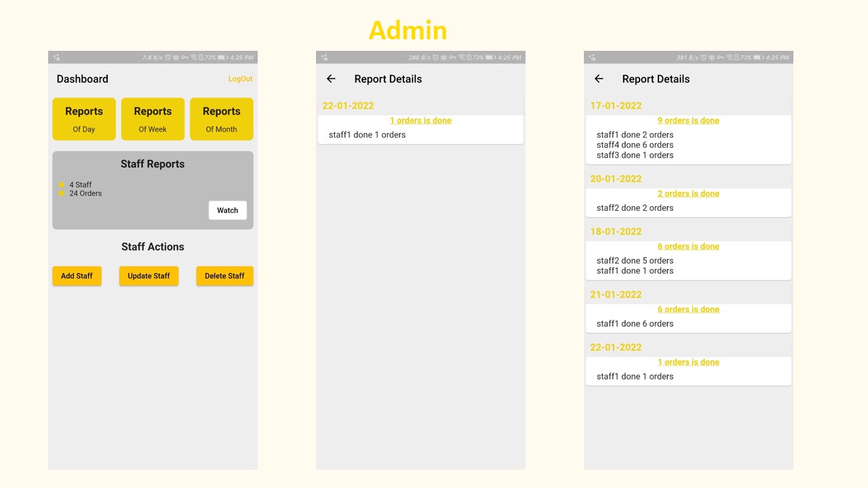Screen dimensions: 868x488
Task: Tap the Delete Staff button
Action: pyautogui.click(x=224, y=276)
